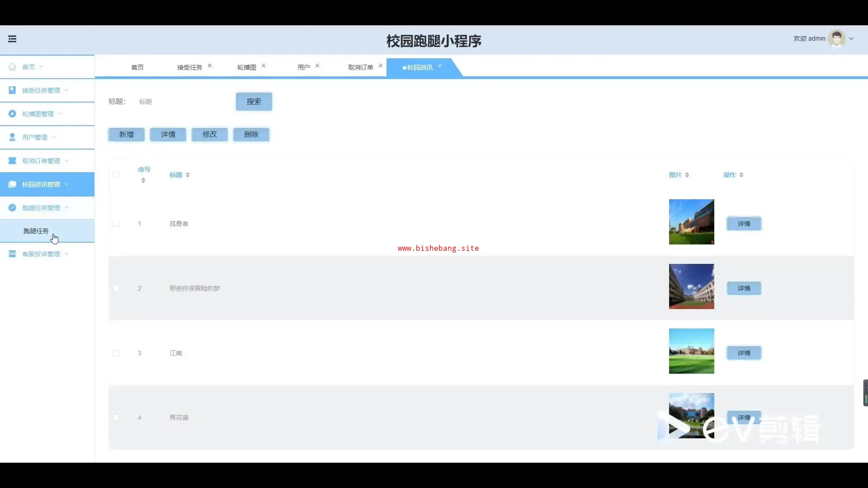
Task: Click the hamburger menu collapse icon
Action: click(12, 39)
